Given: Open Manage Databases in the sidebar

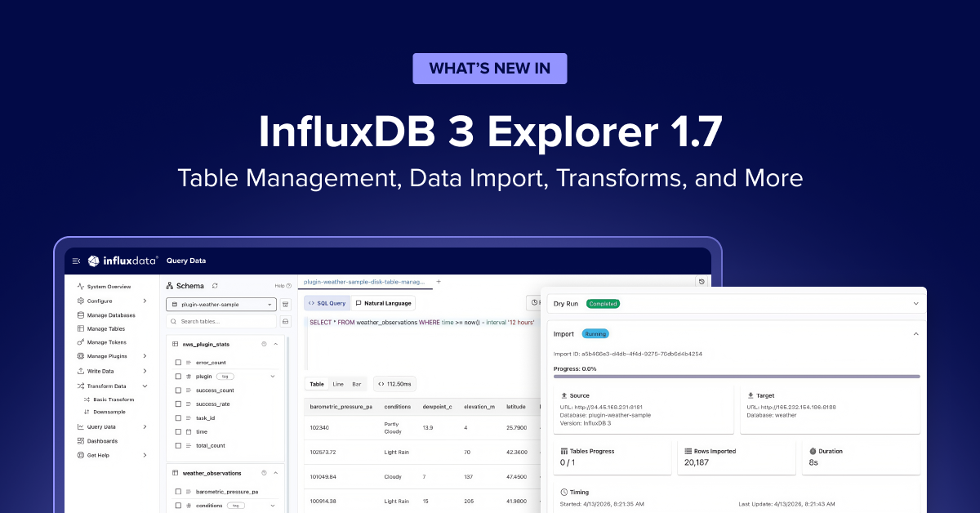Looking at the screenshot, I should point(105,314).
